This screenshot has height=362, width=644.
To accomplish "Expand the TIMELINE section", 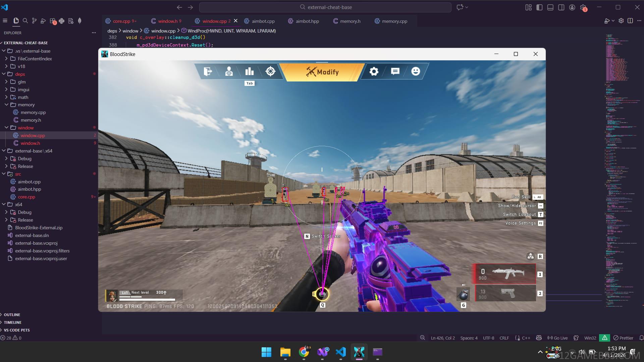I will (13, 322).
